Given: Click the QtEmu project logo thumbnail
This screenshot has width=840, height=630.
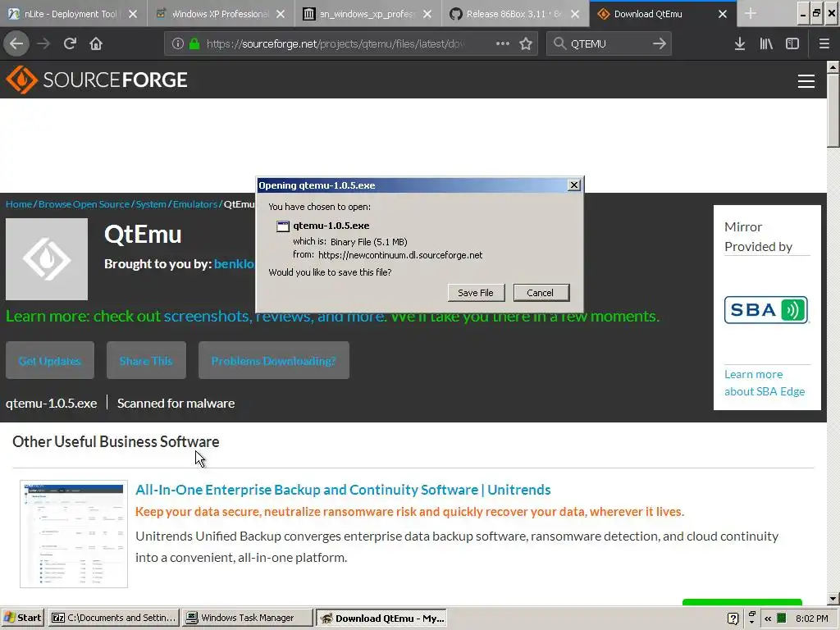Looking at the screenshot, I should [x=47, y=258].
